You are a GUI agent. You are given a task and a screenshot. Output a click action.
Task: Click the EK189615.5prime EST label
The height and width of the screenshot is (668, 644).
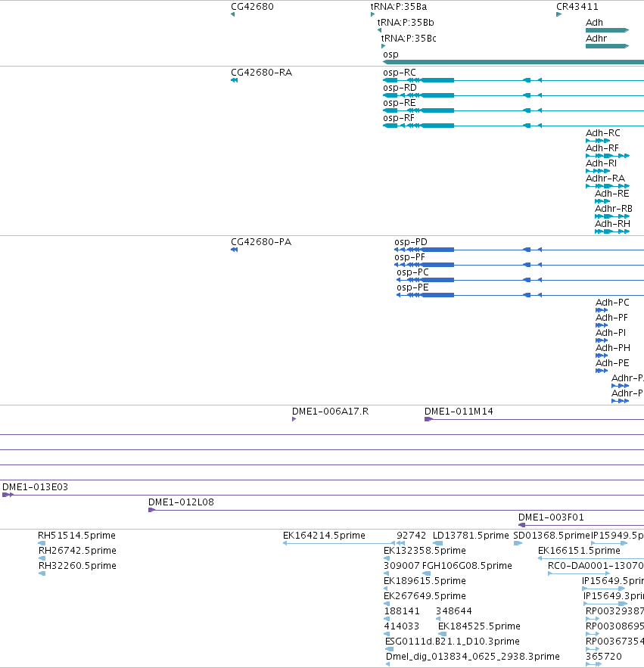point(425,581)
